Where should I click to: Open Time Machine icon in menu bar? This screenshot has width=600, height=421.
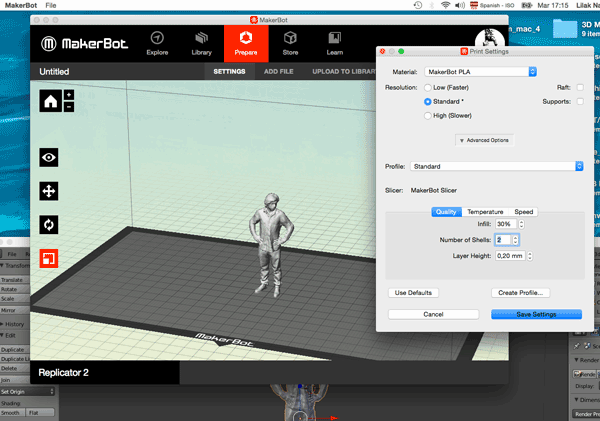417,5
